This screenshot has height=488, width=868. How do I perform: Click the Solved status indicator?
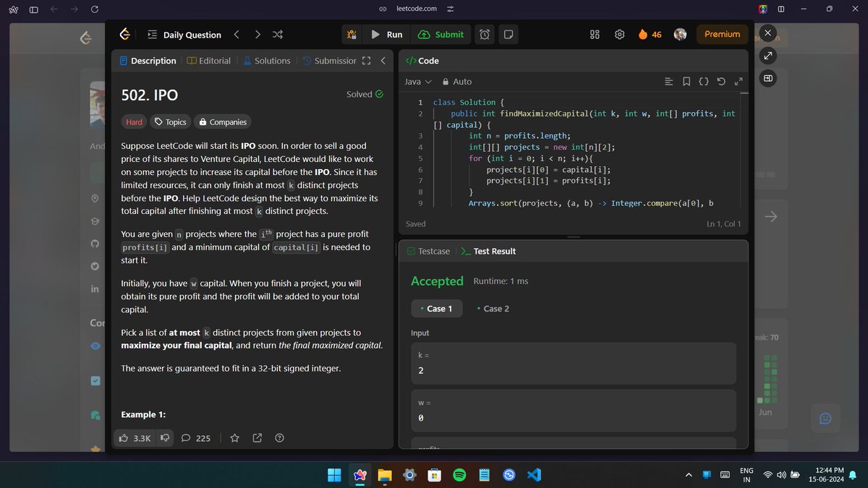[365, 94]
